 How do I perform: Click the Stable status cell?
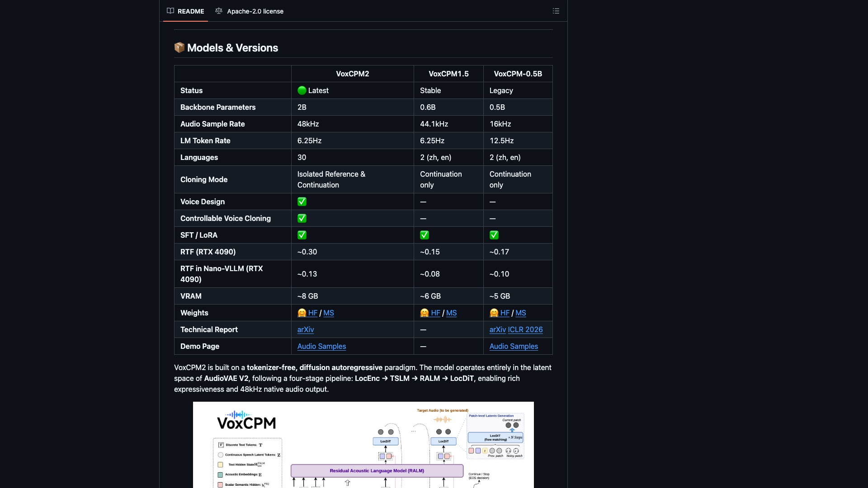[448, 90]
